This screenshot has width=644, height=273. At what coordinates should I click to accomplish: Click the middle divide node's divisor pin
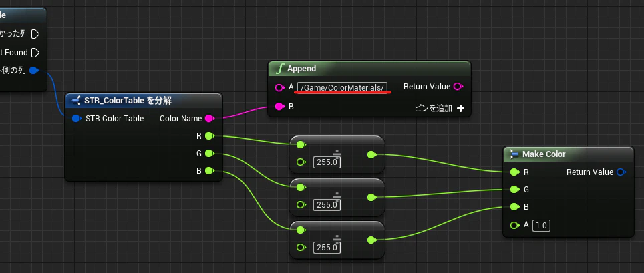[x=301, y=204]
